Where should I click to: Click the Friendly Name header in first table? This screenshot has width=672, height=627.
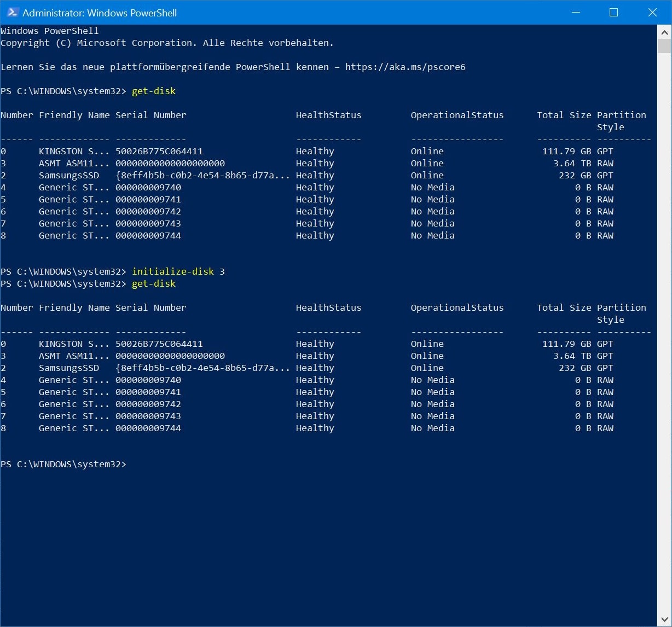click(x=74, y=115)
